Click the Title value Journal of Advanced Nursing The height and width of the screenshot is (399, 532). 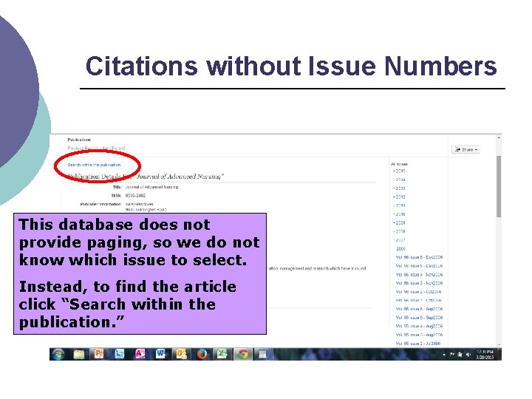click(151, 187)
